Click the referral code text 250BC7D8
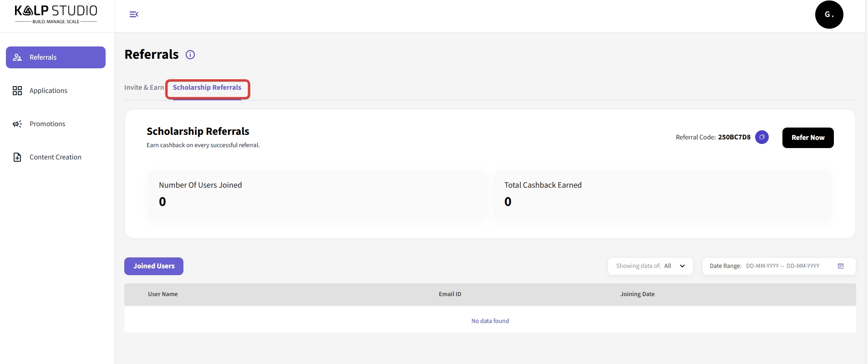The height and width of the screenshot is (364, 868). coord(734,137)
